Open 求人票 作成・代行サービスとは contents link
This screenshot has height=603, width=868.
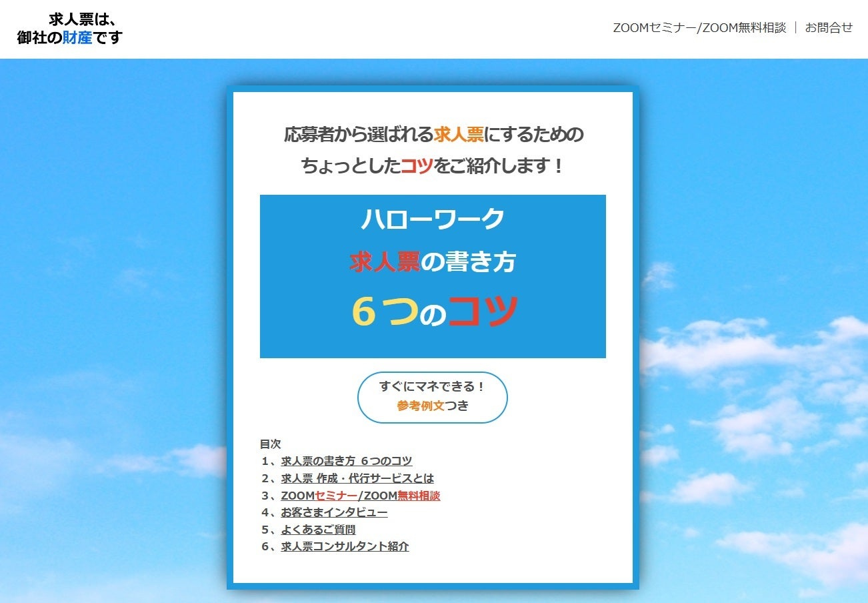pyautogui.click(x=357, y=478)
